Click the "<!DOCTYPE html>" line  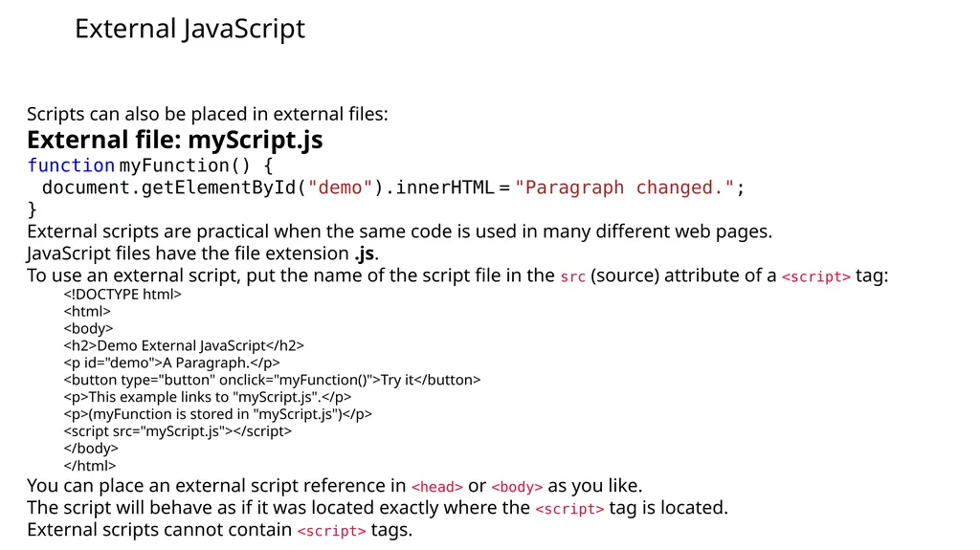[122, 295]
